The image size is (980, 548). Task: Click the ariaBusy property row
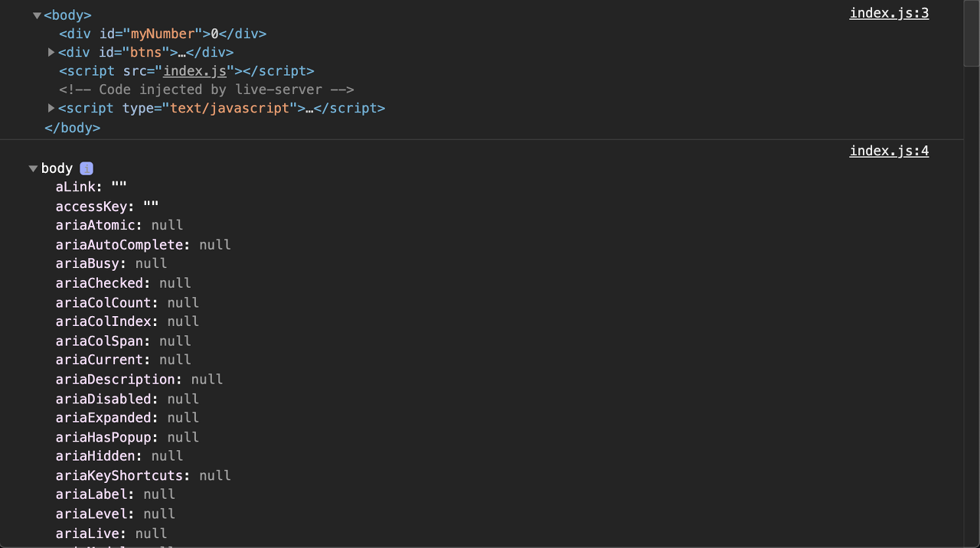111,264
